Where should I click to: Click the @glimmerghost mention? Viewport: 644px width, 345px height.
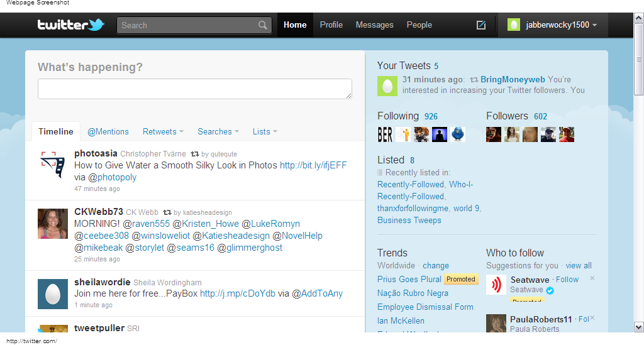click(249, 248)
